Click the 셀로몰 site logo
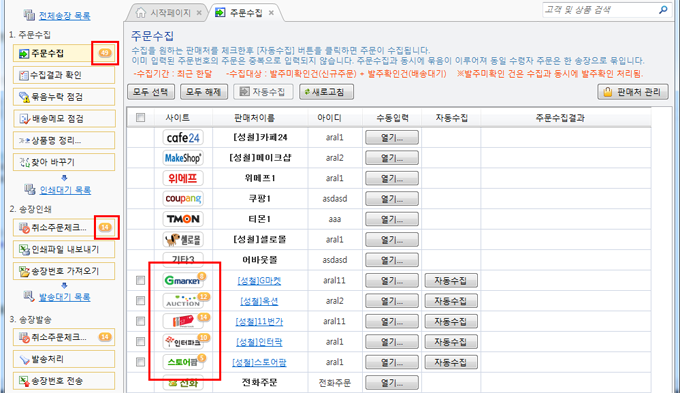The image size is (680, 393). [183, 239]
